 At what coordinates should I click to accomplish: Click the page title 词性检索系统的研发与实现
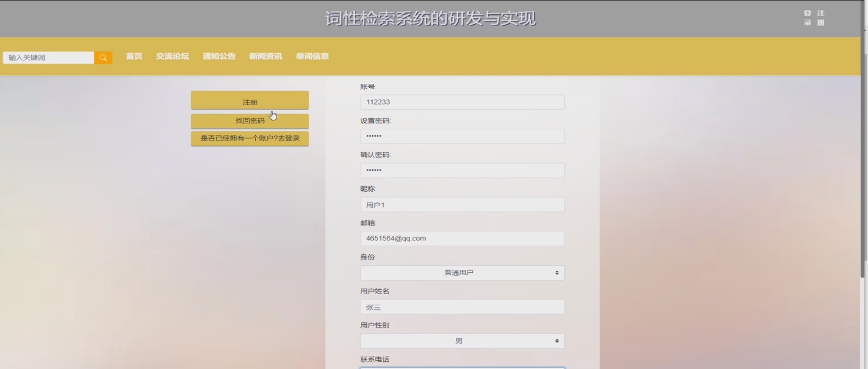click(x=430, y=18)
